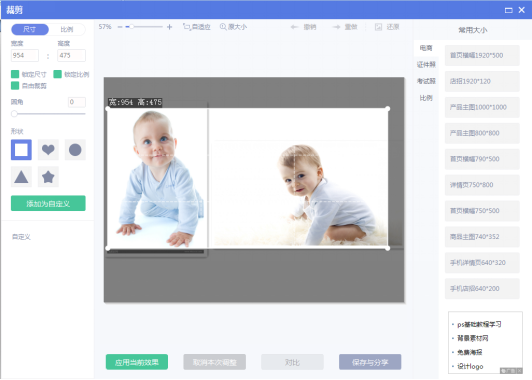Open the 设计logo link
The height and width of the screenshot is (380, 532).
470,366
